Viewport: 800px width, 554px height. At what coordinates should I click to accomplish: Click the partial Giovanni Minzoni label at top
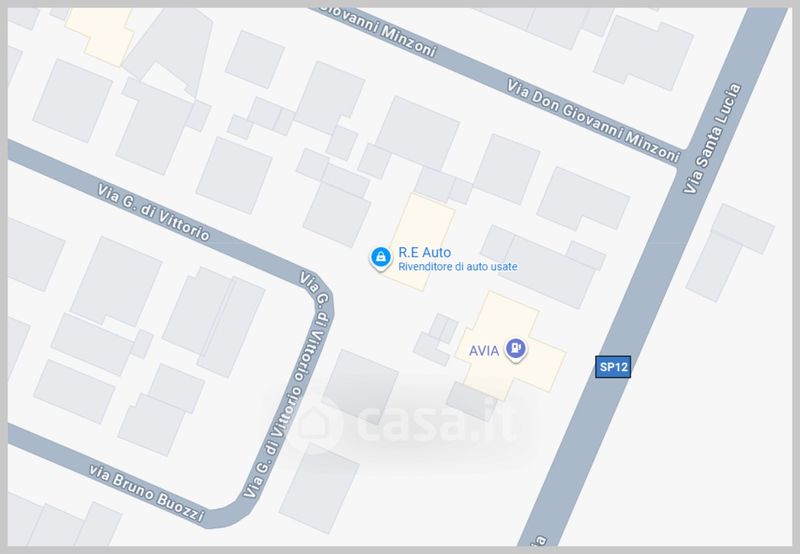click(x=378, y=32)
